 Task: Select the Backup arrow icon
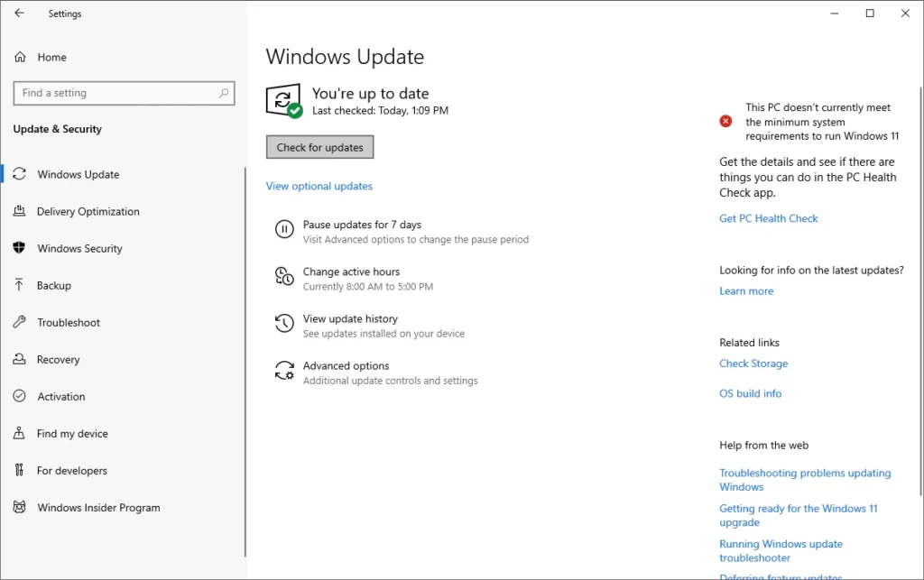(19, 285)
